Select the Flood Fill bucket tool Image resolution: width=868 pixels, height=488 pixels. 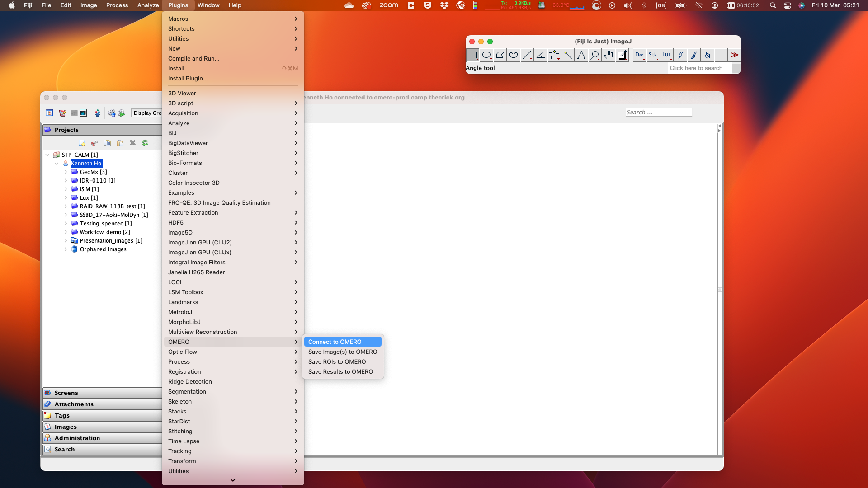pos(708,55)
